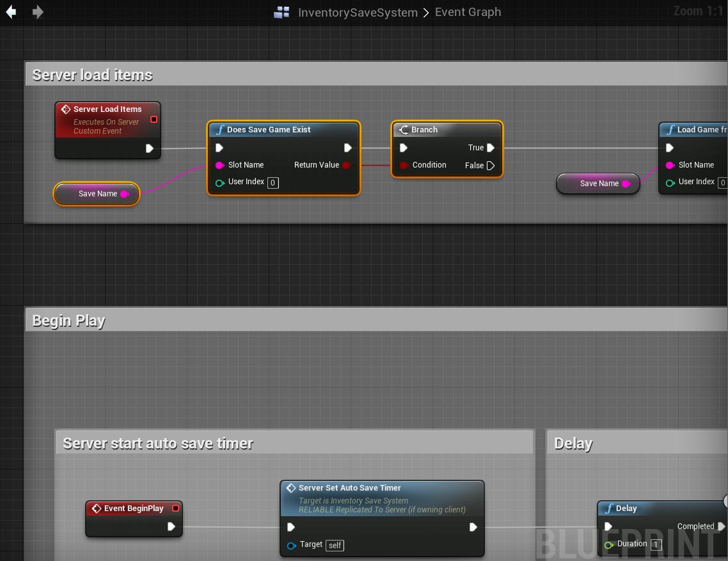728x561 pixels.
Task: Click the Server Load Items execution output pin
Action: [149, 148]
